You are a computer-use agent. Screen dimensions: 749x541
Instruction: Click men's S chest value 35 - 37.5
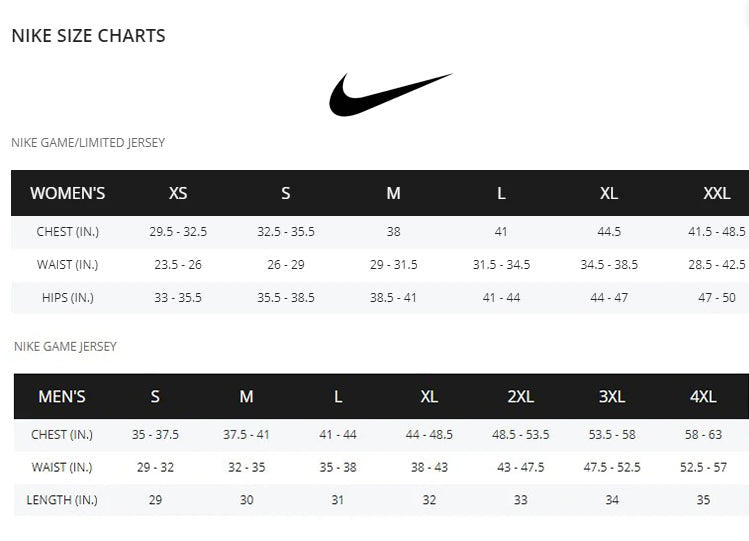point(155,434)
